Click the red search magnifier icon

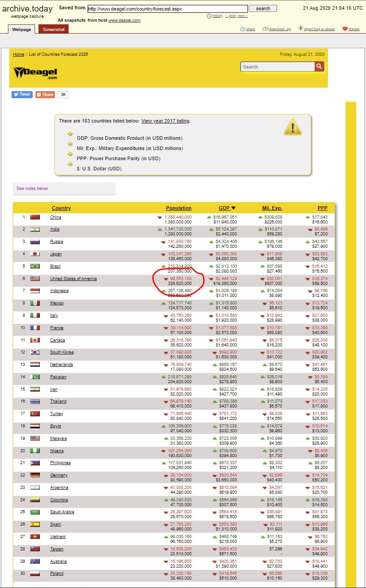(x=320, y=67)
